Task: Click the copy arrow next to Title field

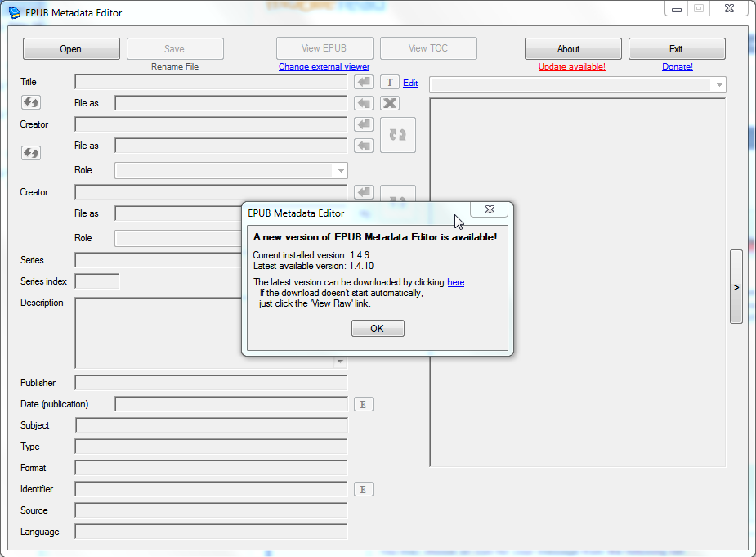Action: click(364, 82)
